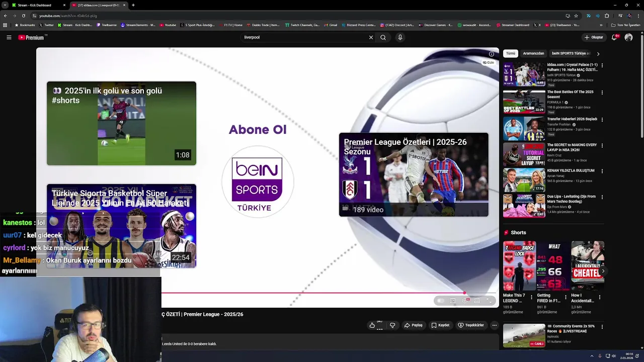
Task: Open the account avatar menu
Action: tap(628, 37)
